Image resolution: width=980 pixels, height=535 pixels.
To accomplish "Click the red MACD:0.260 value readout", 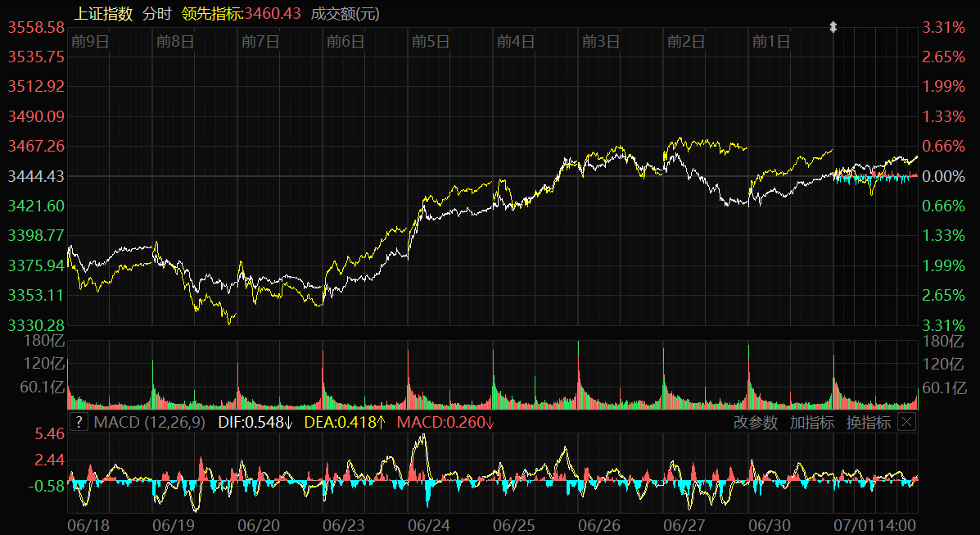I will coord(445,423).
